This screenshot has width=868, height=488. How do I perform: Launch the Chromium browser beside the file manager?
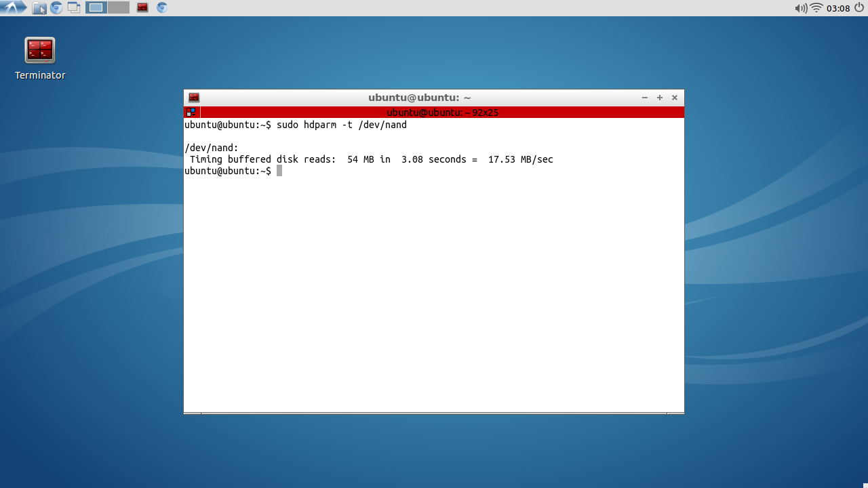click(x=57, y=8)
